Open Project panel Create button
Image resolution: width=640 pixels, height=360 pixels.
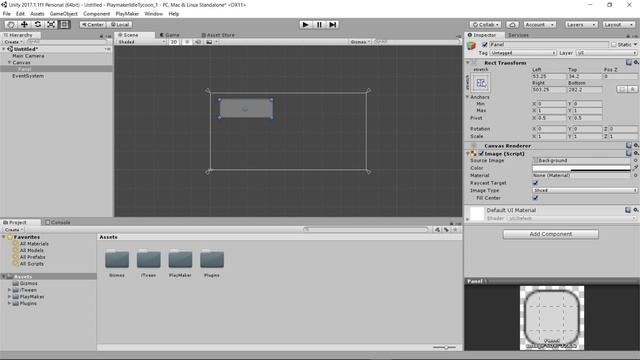pos(13,230)
